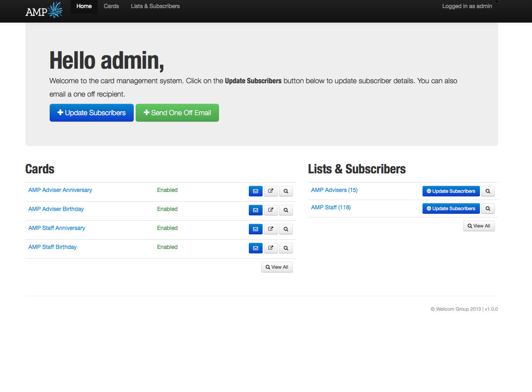Image resolution: width=532 pixels, height=392 pixels.
Task: Click magnifier icon for AMP Adviser Anniversary
Action: tap(286, 191)
